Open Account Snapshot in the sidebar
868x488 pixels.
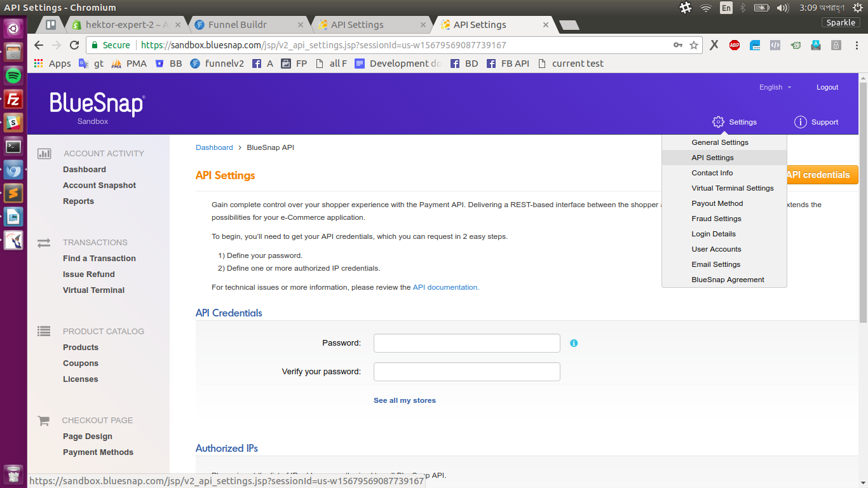(x=100, y=186)
